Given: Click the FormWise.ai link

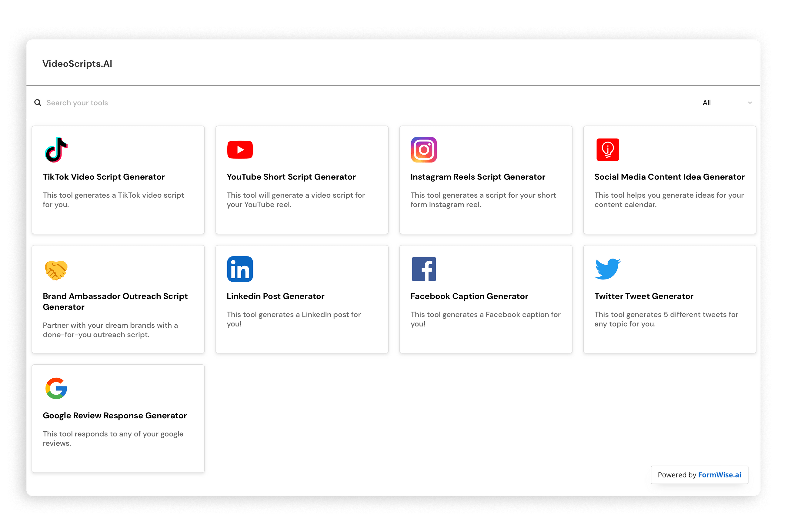Looking at the screenshot, I should click(x=720, y=475).
